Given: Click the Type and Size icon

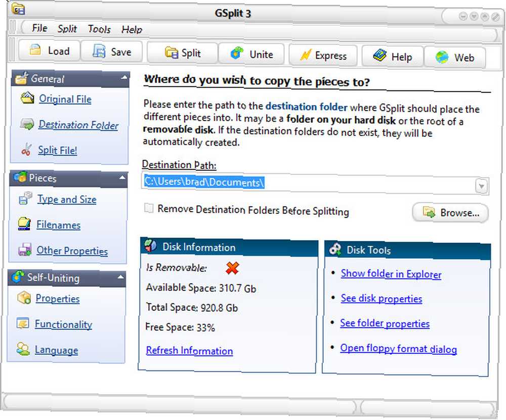Looking at the screenshot, I should pos(25,198).
